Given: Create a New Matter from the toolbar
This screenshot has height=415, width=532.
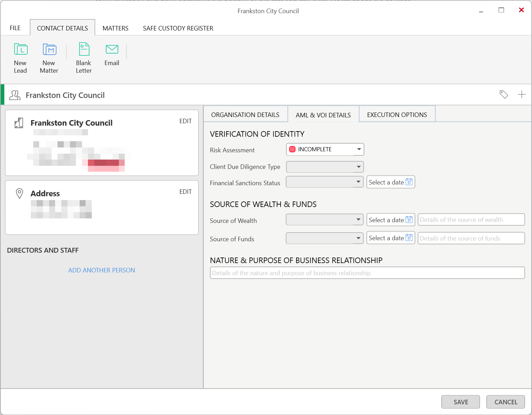Looking at the screenshot, I should point(49,49).
